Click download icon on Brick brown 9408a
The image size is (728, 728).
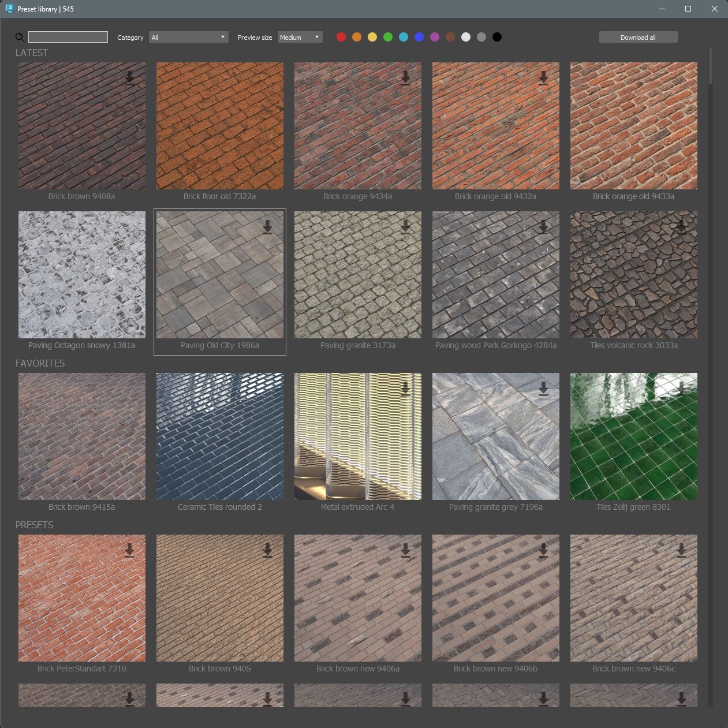click(x=130, y=78)
